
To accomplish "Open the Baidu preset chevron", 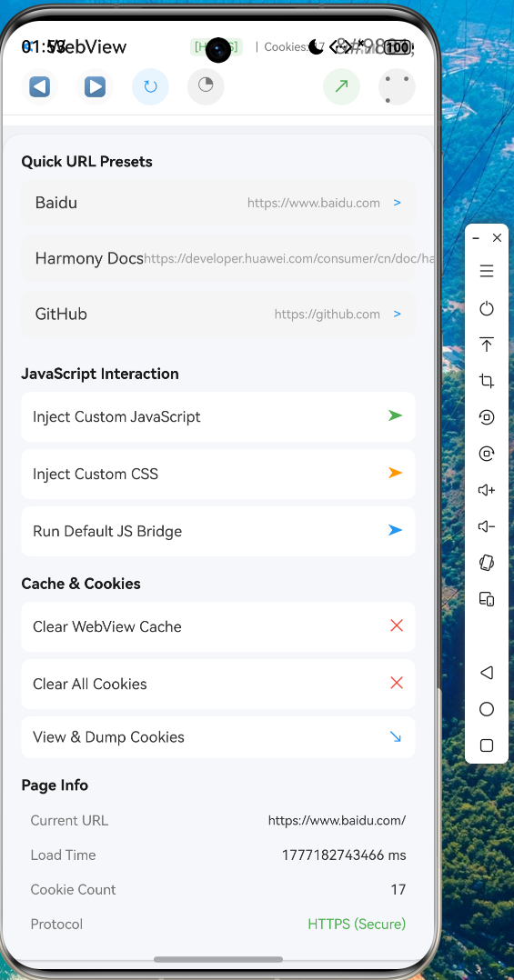I will pos(397,203).
